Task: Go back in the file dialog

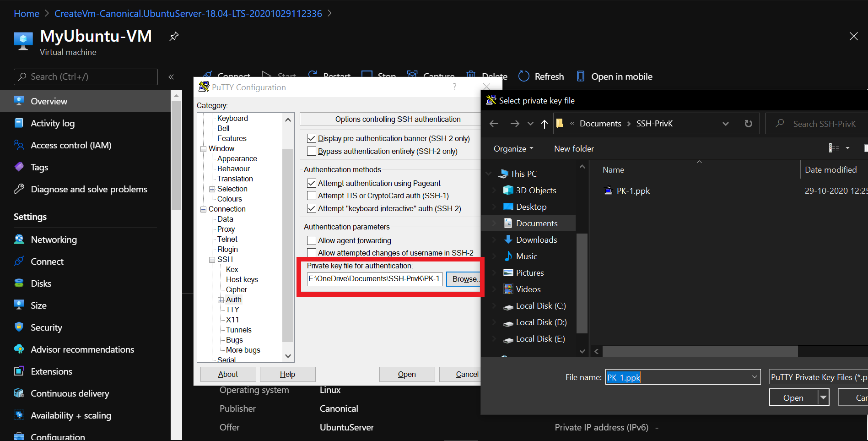Action: [x=494, y=124]
